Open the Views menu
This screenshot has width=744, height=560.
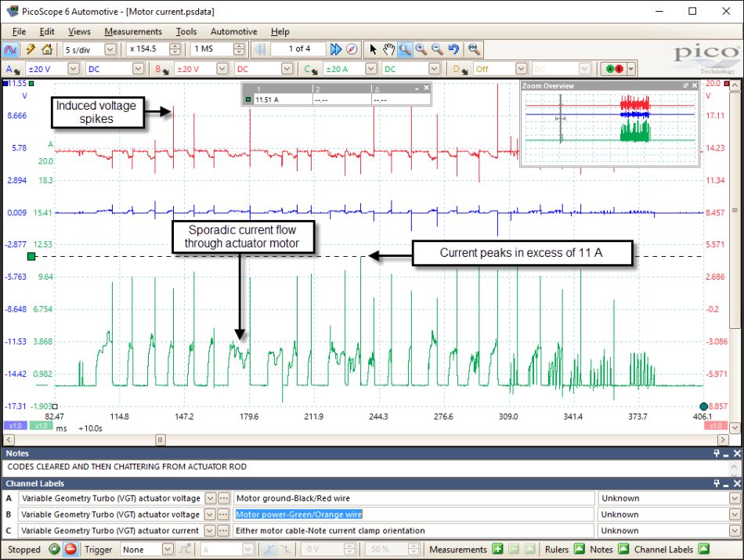79,31
